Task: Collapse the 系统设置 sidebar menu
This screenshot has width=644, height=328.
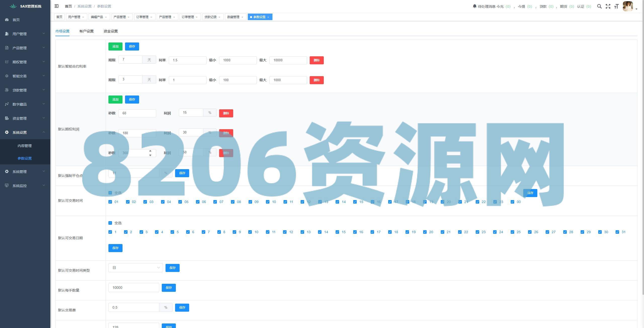Action: [25, 132]
